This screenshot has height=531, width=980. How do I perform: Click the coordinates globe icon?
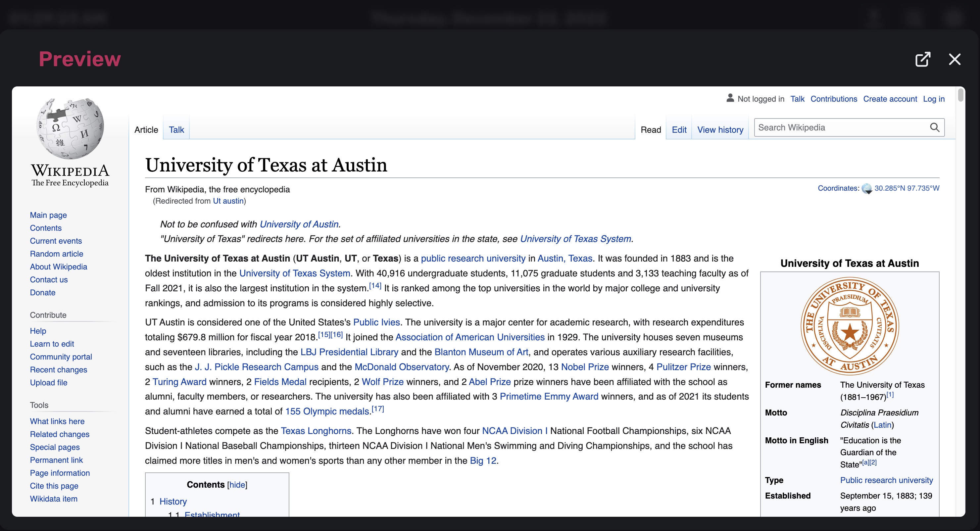click(x=867, y=188)
